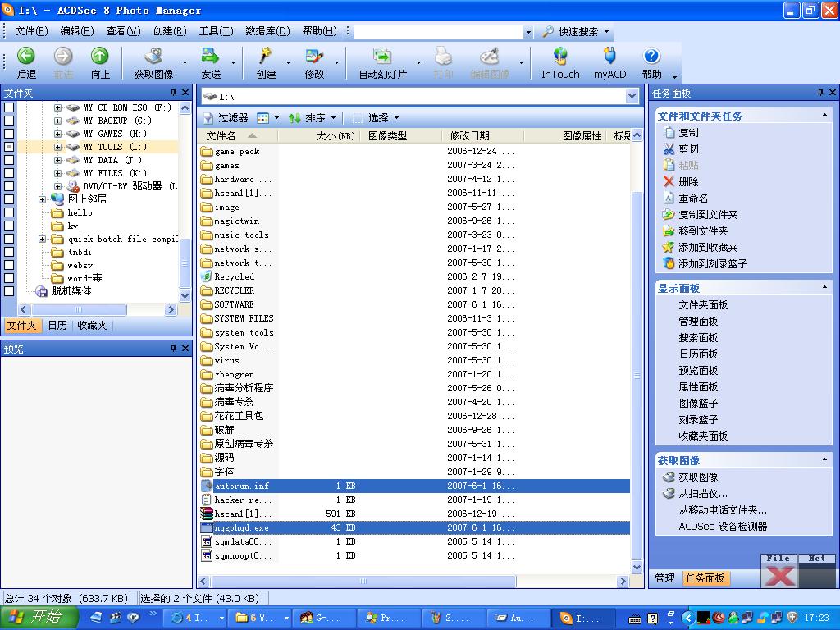Choose 重命名 rename in task panel

693,199
